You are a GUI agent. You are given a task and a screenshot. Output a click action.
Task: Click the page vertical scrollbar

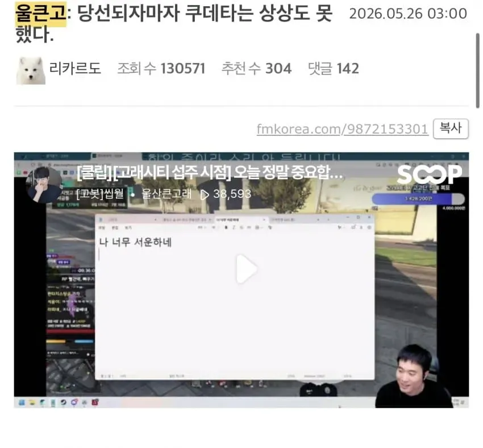tap(477, 71)
